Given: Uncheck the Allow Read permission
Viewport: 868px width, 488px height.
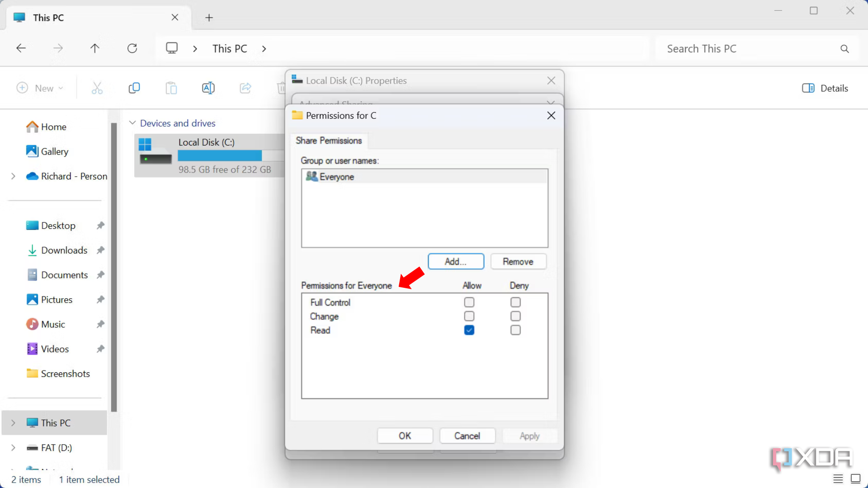Looking at the screenshot, I should 469,330.
